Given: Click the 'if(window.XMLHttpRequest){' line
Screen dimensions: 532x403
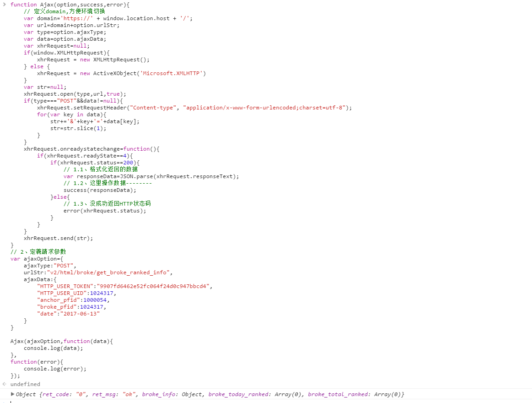Looking at the screenshot, I should pos(66,53).
